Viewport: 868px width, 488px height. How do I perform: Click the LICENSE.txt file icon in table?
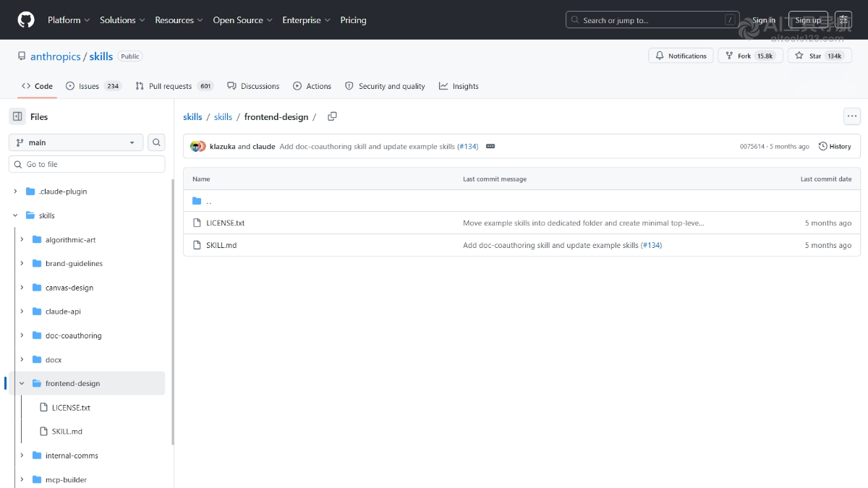coord(197,223)
